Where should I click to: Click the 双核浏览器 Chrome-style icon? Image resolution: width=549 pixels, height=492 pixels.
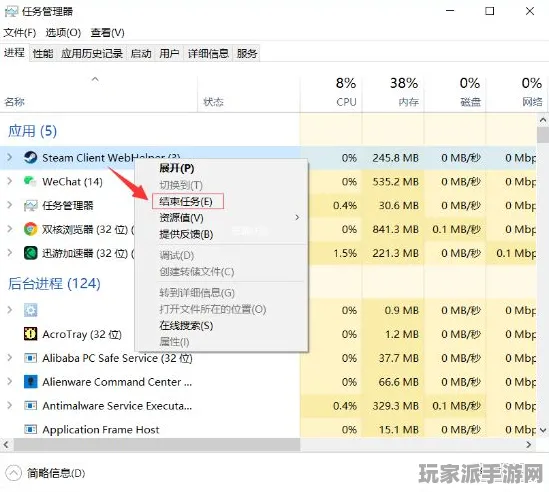tap(30, 229)
